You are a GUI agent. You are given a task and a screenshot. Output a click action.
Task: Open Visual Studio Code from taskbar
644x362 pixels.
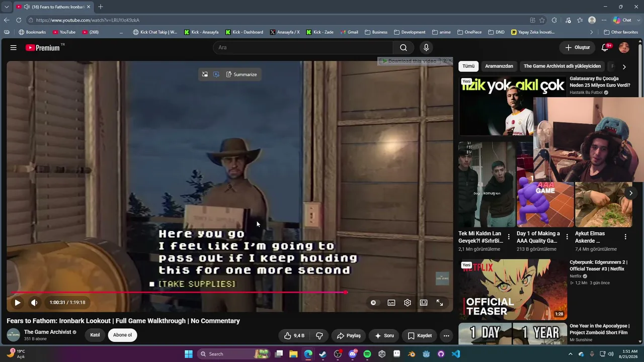[x=456, y=354]
